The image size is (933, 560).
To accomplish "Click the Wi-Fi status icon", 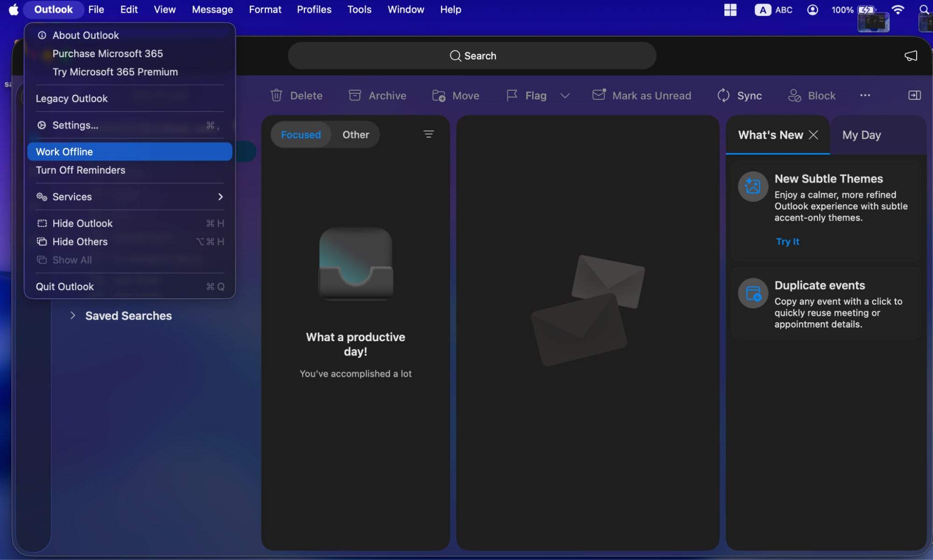I will point(898,9).
